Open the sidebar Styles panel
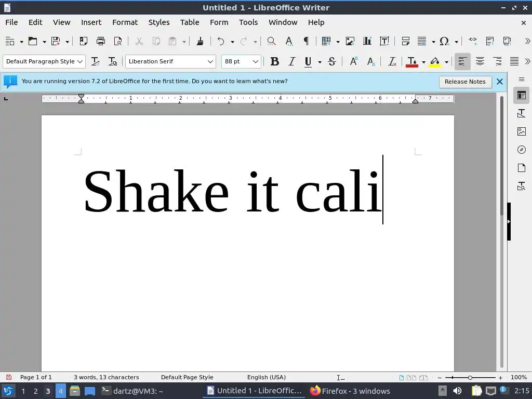 click(x=522, y=113)
